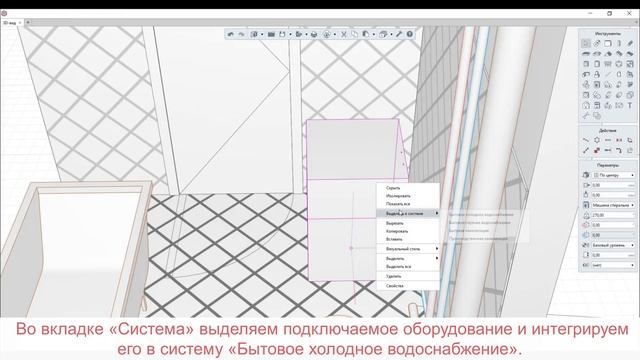
Task: Open 'Свойства' from context menu
Action: tap(408, 286)
